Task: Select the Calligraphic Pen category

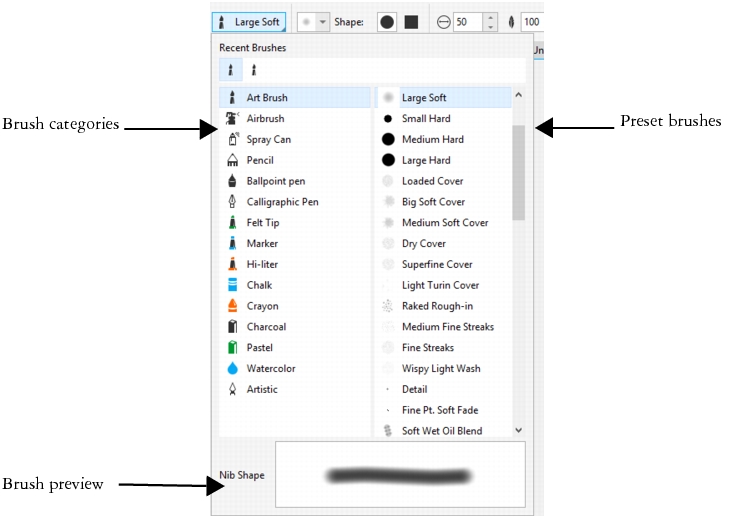Action: click(x=282, y=202)
